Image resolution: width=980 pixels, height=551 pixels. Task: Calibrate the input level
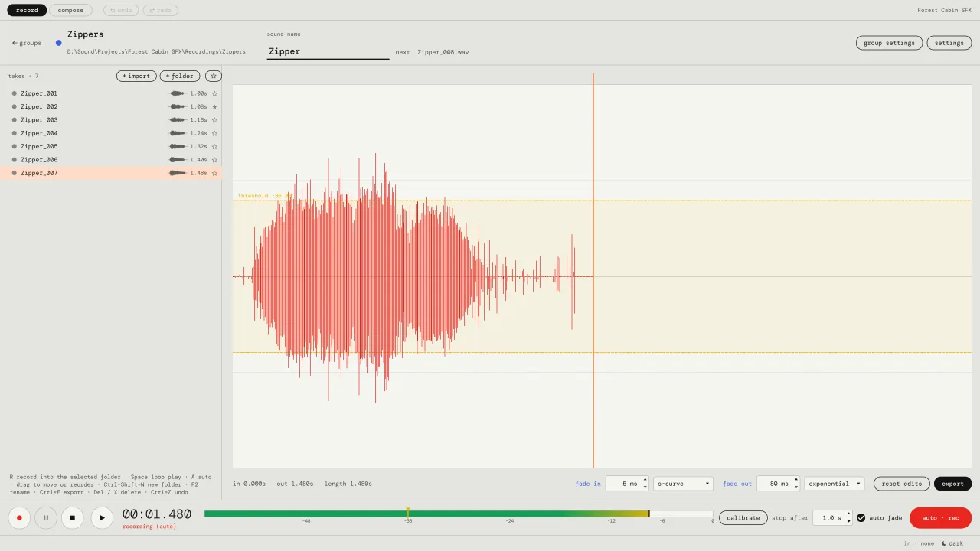743,518
